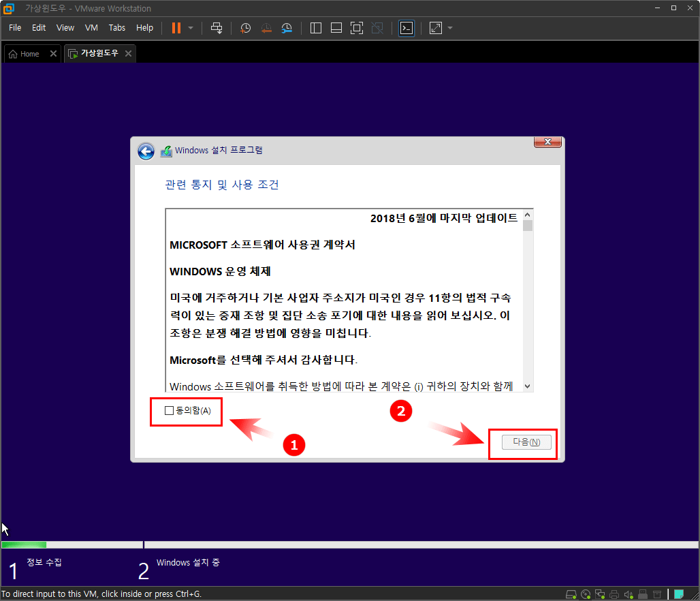Close the 가상윈도우 tab
700x601 pixels.
[129, 54]
